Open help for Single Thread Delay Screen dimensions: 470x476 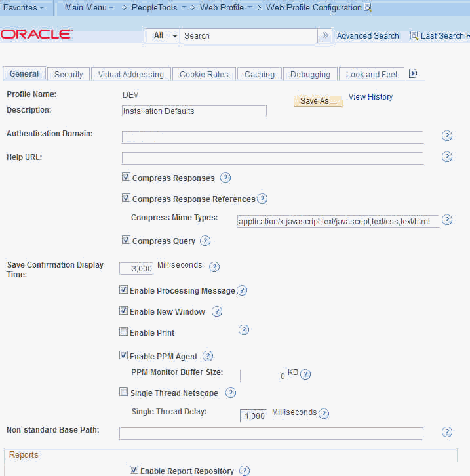324,414
